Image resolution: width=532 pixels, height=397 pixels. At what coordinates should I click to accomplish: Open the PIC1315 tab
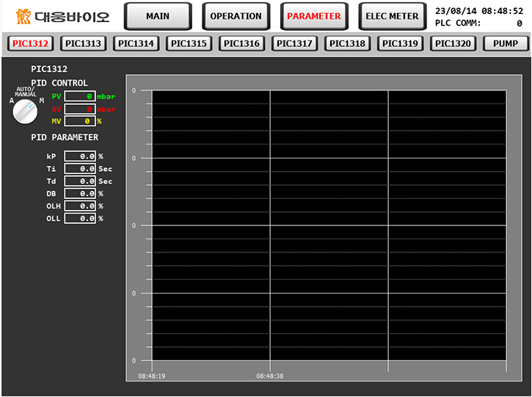point(189,43)
